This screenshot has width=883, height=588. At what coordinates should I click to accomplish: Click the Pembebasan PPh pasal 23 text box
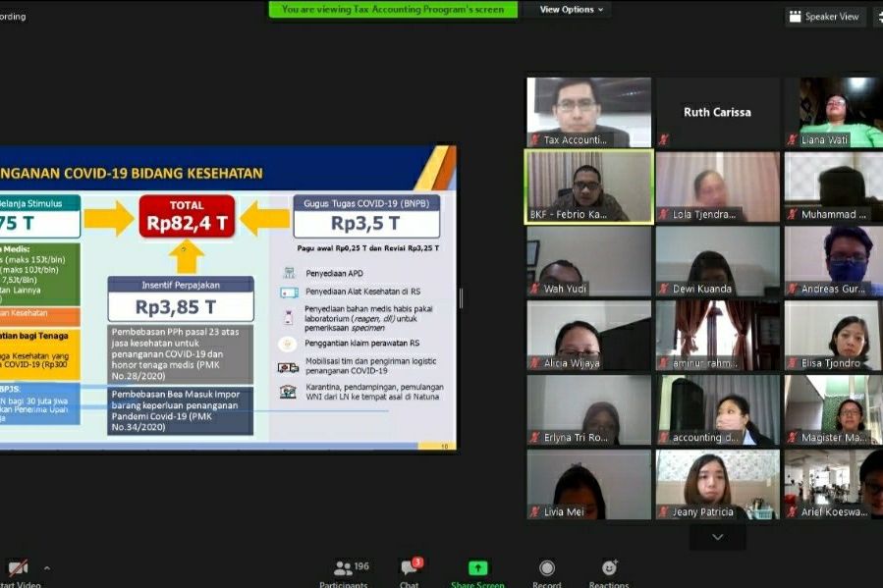pyautogui.click(x=180, y=354)
